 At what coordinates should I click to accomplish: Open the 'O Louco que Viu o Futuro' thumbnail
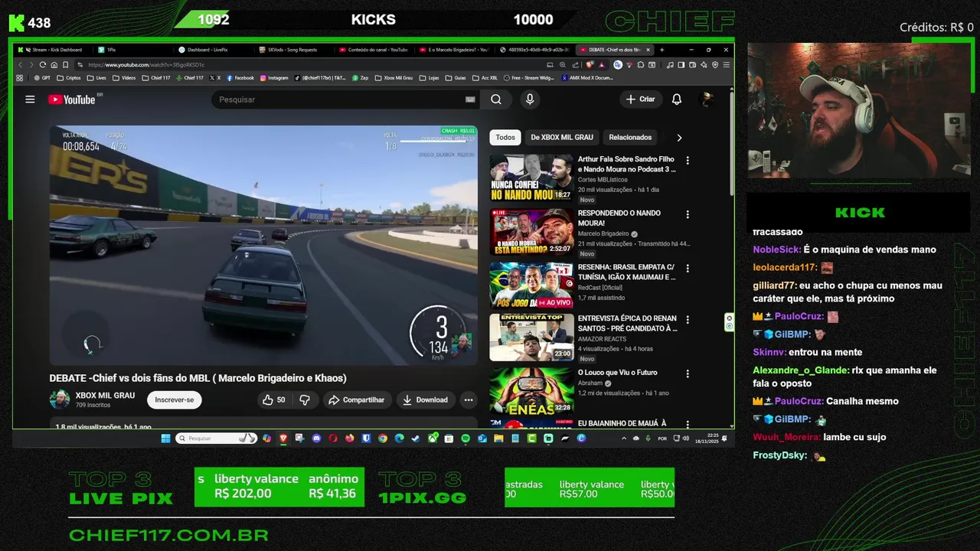coord(531,391)
